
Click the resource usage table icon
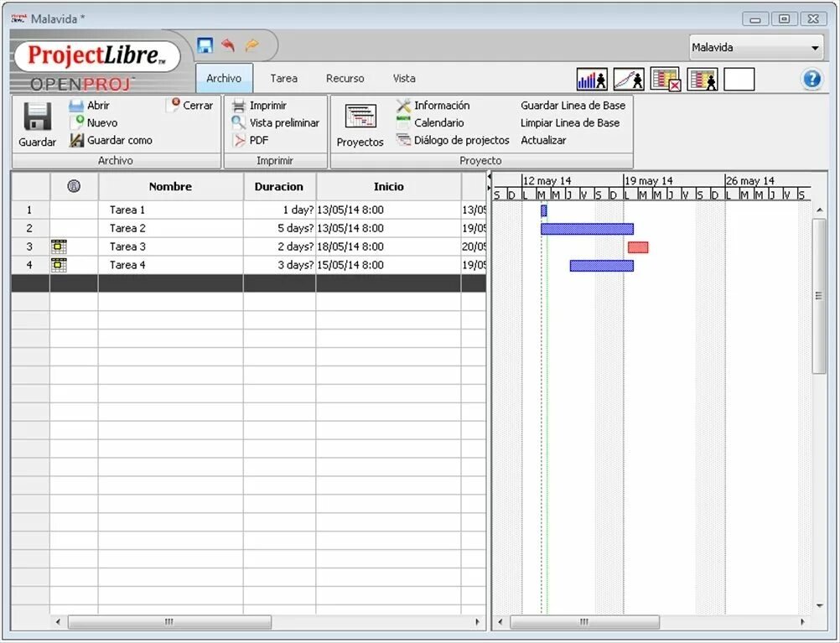tap(703, 80)
